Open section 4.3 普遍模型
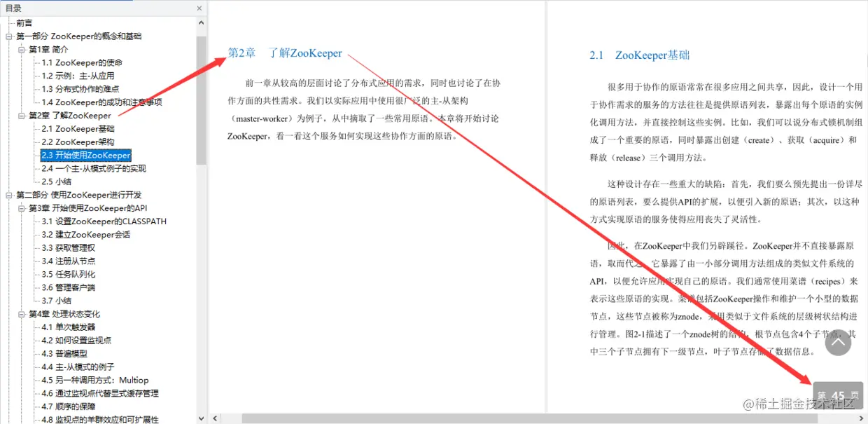The height and width of the screenshot is (424, 868). (64, 354)
